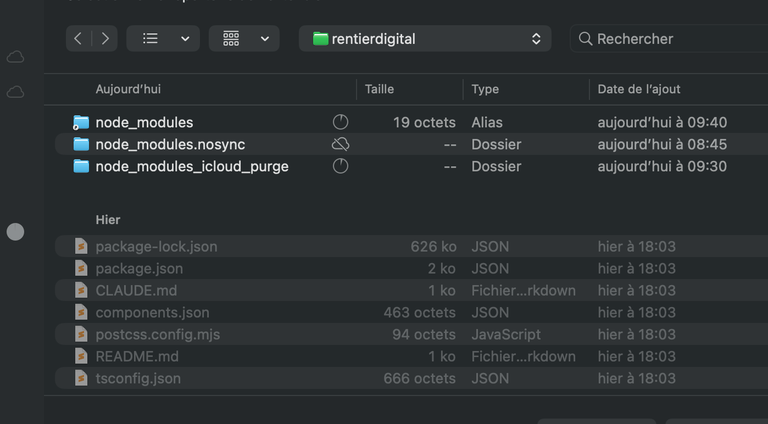Select postcss.config.mjs file

coord(411,334)
